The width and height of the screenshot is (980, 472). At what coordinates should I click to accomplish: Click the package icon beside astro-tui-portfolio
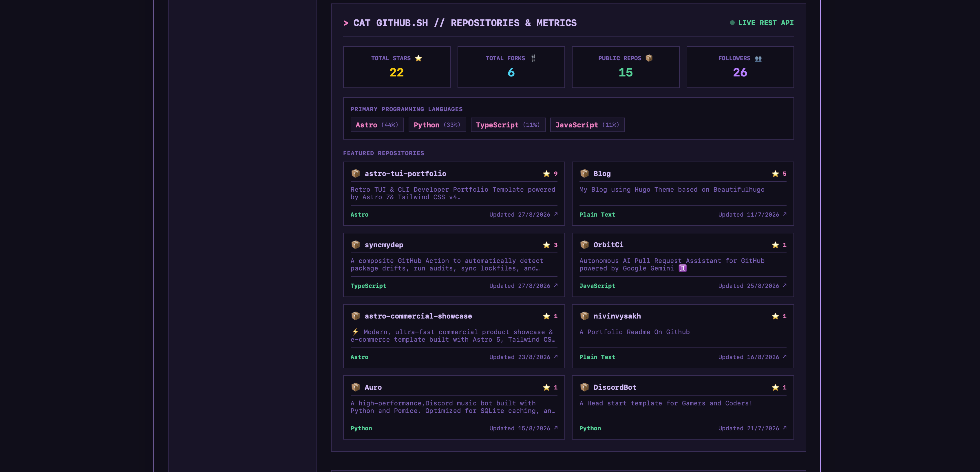355,173
